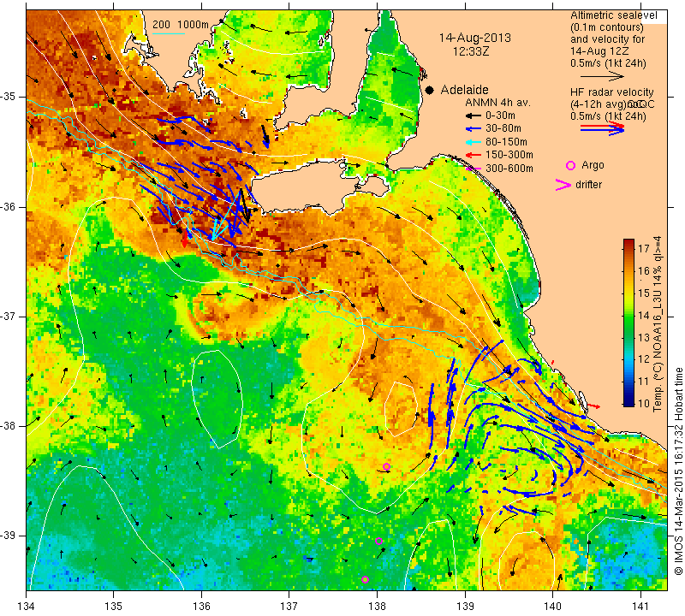Screen dimensions: 685x616
Task: Click the 'ANMN 4h av.' legend heading
Action: [497, 103]
